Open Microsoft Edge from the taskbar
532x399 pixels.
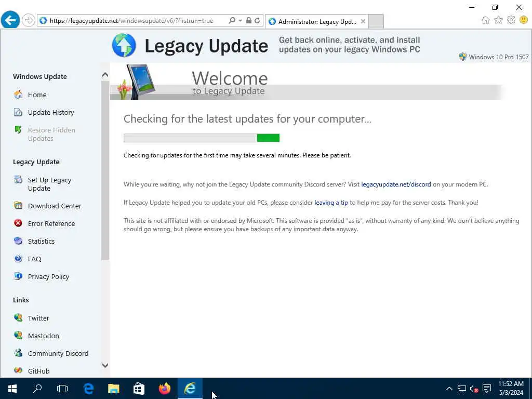[x=88, y=389]
